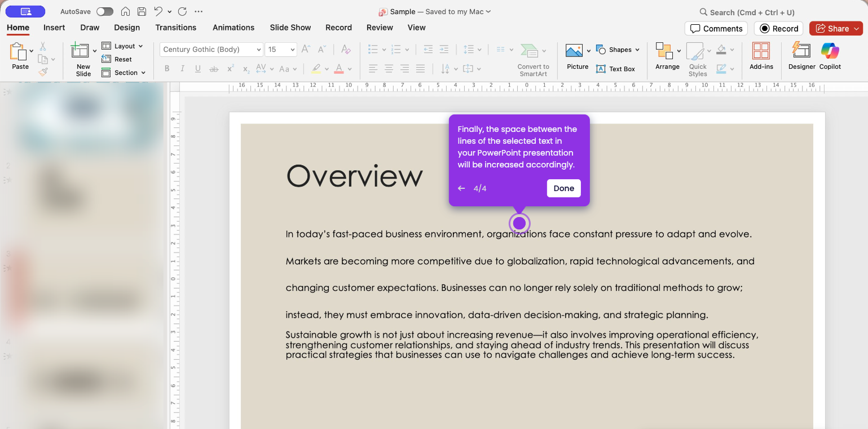Click Decrease Font Size icon
This screenshot has width=868, height=429.
pos(322,49)
